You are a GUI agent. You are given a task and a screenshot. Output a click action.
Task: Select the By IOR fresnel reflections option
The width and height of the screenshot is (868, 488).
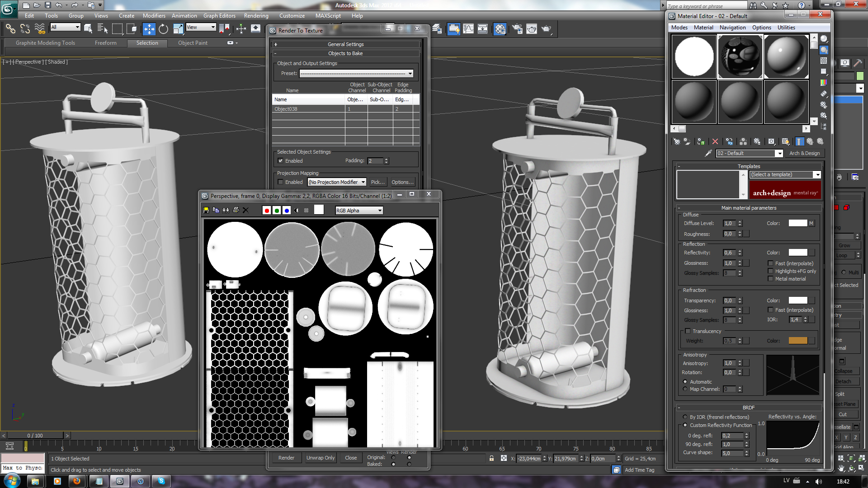(685, 417)
